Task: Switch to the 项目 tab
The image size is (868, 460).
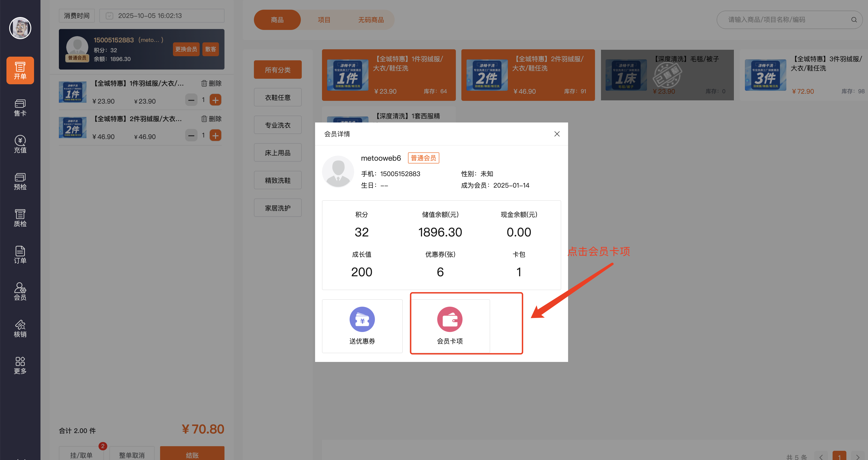Action: pos(324,20)
